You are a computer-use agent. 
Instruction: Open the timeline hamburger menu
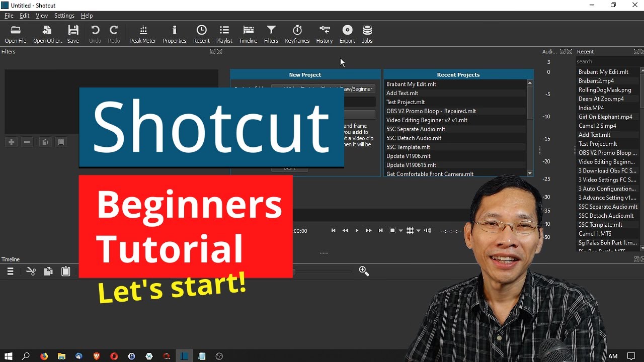(10, 271)
